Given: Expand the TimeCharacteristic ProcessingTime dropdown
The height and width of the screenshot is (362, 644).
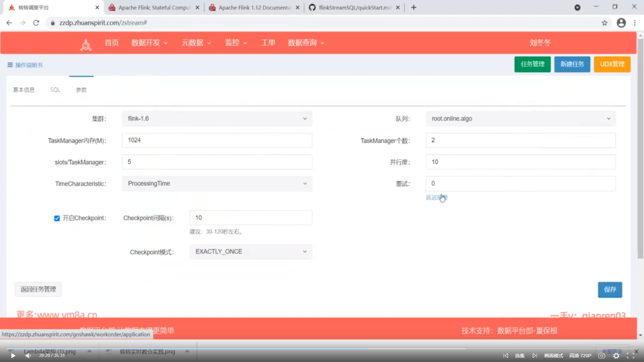Looking at the screenshot, I should click(x=217, y=184).
